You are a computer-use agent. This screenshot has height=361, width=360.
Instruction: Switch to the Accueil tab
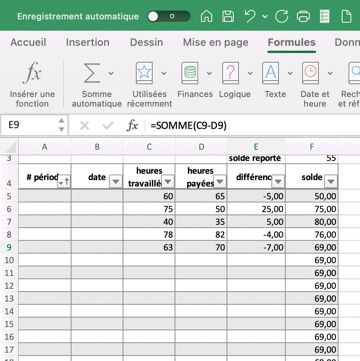28,42
